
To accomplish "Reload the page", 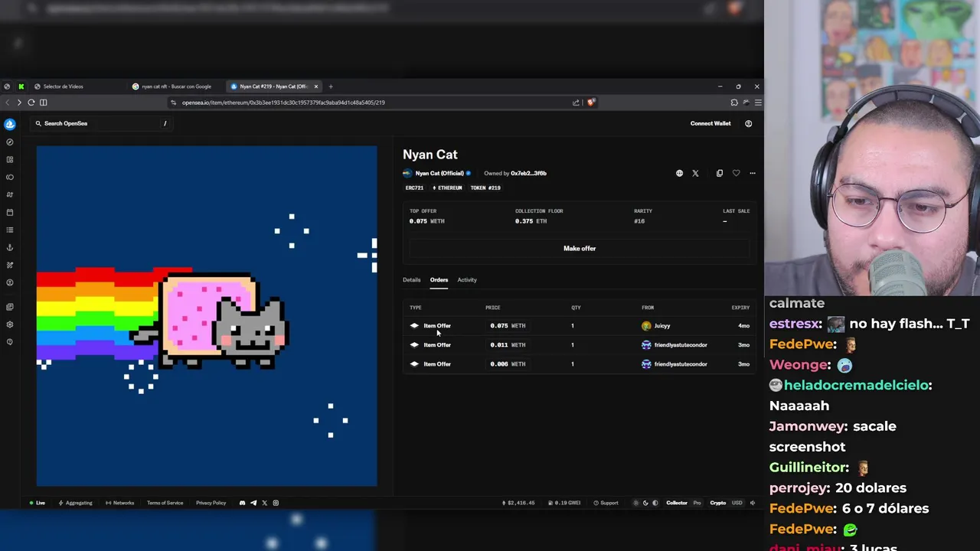I will click(x=31, y=103).
